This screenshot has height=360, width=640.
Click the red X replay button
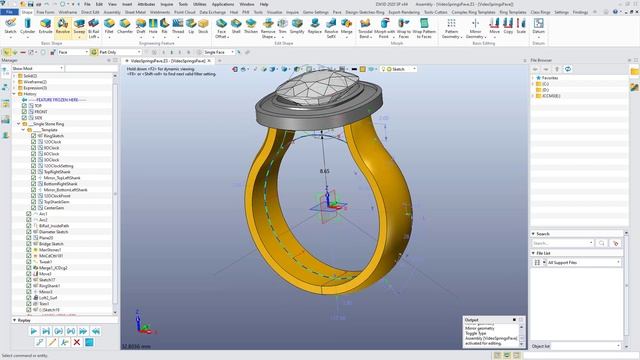tap(76, 342)
